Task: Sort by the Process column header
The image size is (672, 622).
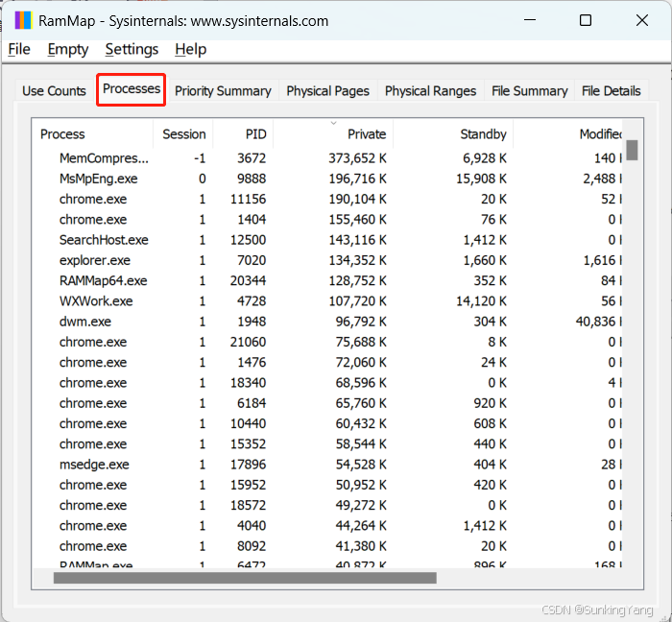Action: pos(92,134)
